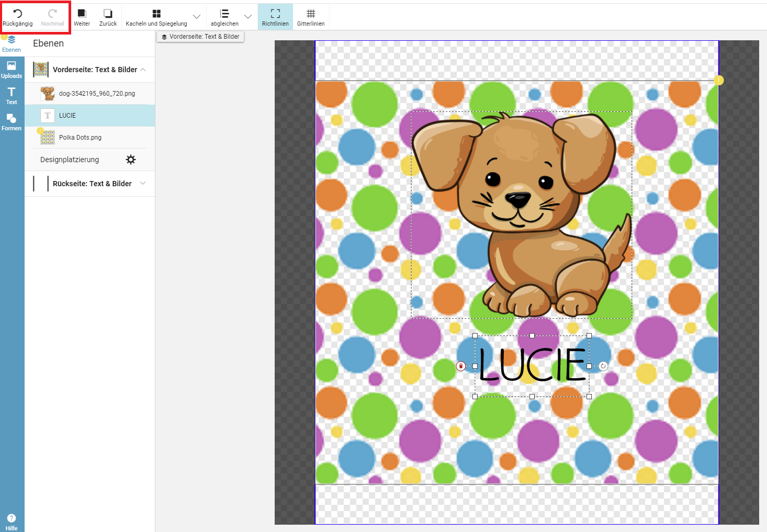
Task: Click the Vorderseite: Text & Bilder canvas label
Action: (x=200, y=37)
